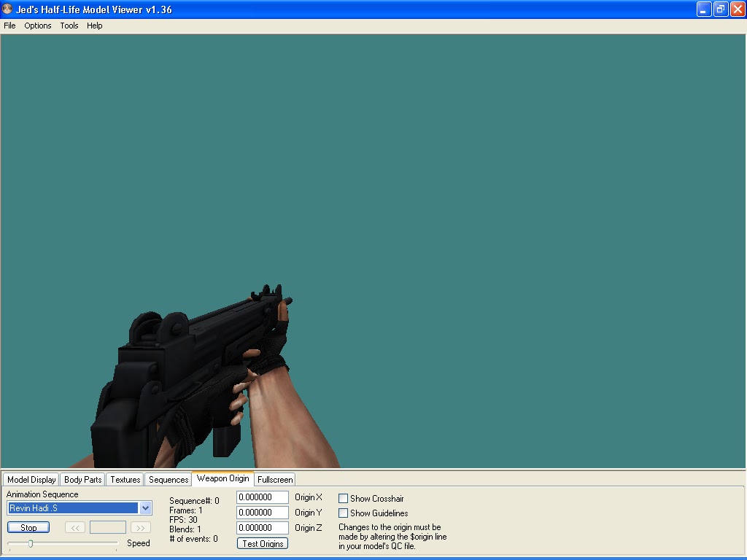Close the Model Viewer window
The width and height of the screenshot is (747, 560).
click(x=738, y=9)
